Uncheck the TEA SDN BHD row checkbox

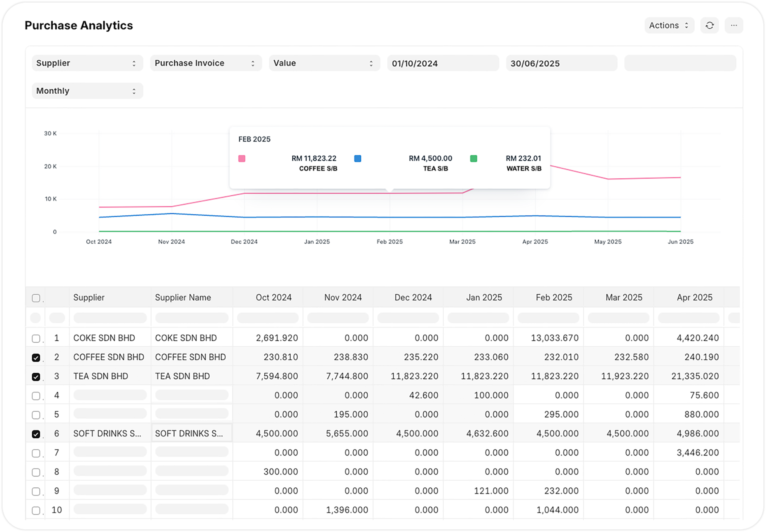pyautogui.click(x=36, y=377)
